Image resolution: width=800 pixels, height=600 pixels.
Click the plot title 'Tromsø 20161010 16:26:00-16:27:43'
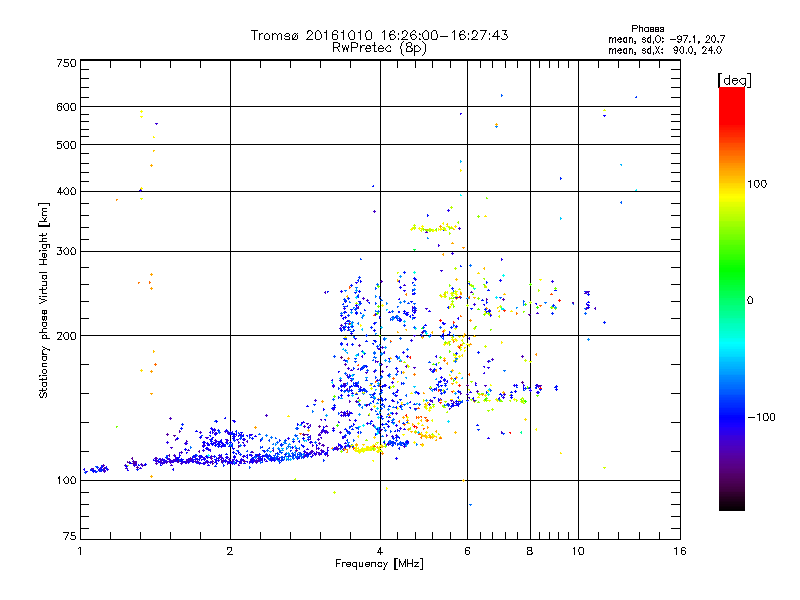tap(379, 35)
